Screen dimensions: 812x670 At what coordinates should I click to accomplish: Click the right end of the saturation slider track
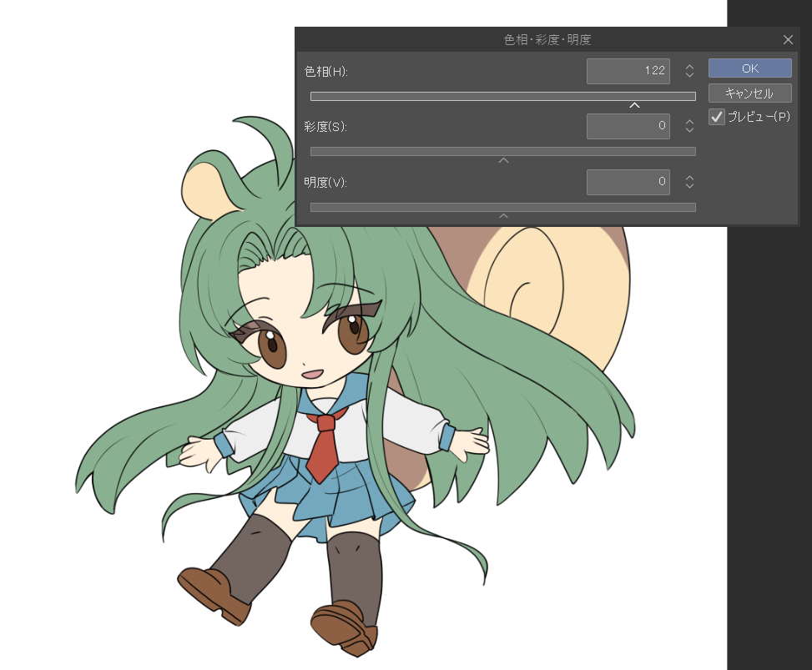(693, 151)
